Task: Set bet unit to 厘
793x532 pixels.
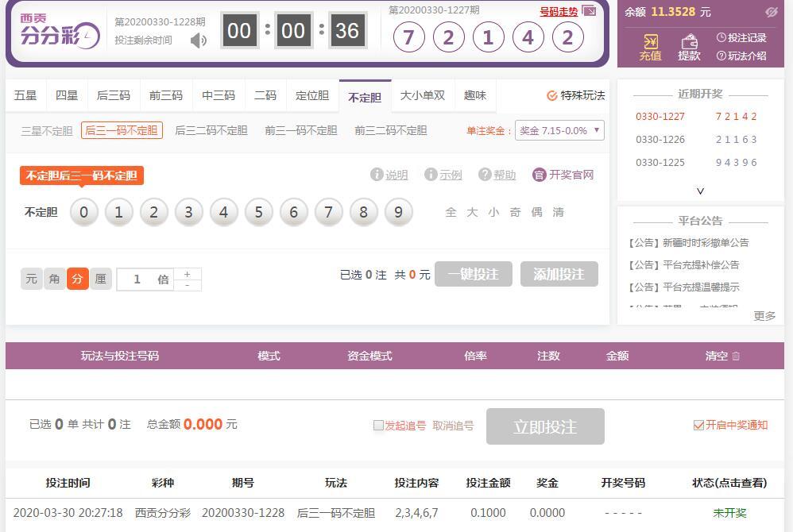Action: (101, 279)
